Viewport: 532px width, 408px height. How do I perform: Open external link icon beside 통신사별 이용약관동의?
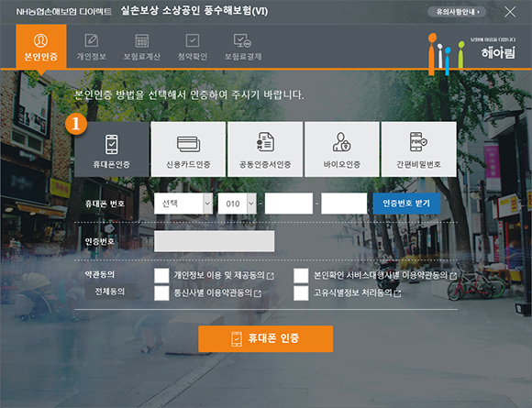[x=258, y=293]
